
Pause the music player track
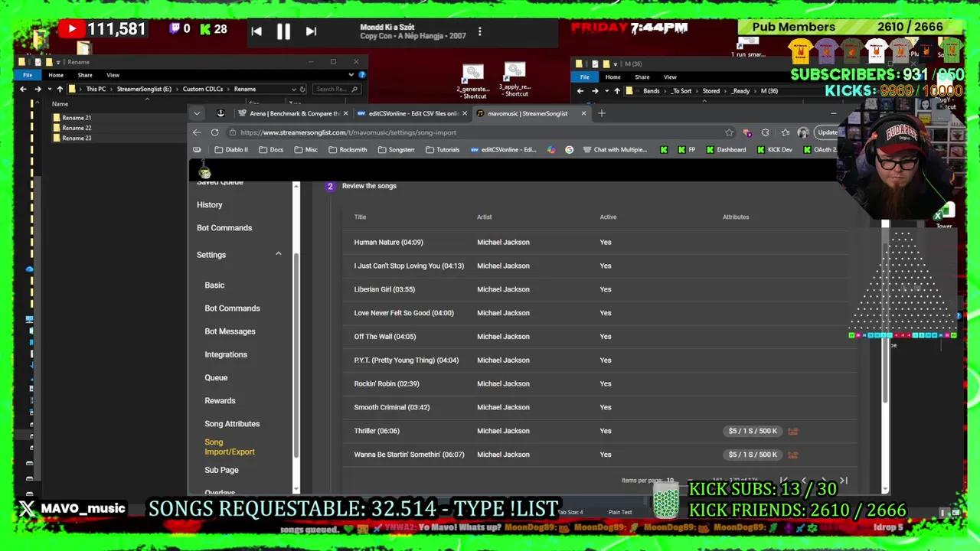[x=283, y=31]
